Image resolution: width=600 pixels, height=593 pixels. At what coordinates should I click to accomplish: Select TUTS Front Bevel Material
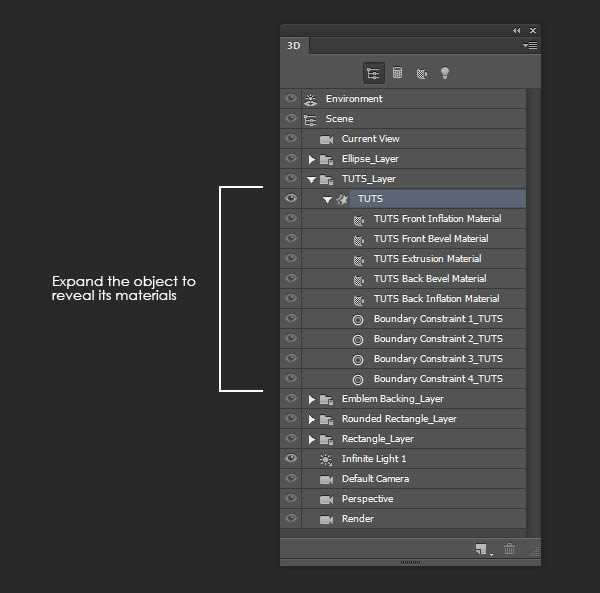click(x=431, y=238)
